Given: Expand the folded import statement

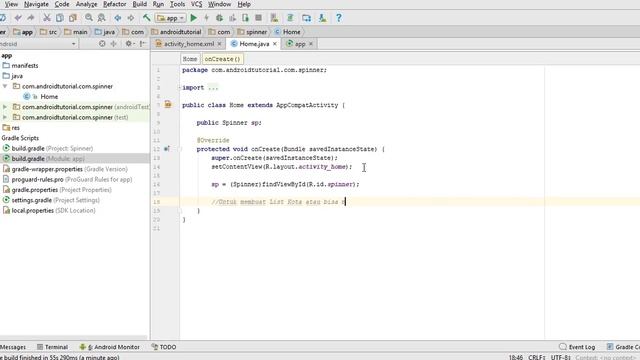Looking at the screenshot, I should (x=180, y=87).
